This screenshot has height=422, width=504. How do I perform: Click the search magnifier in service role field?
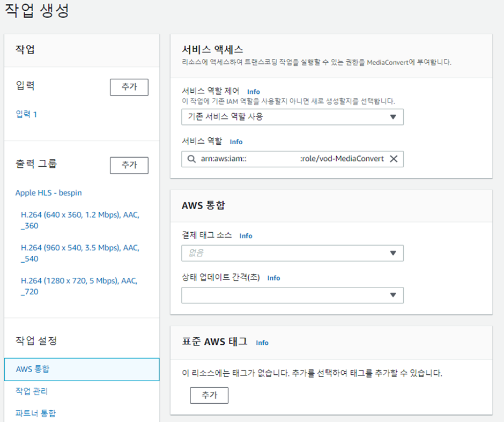(x=191, y=159)
